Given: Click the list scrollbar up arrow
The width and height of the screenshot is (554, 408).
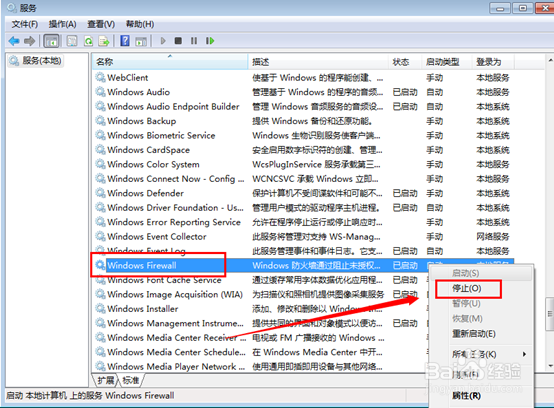Looking at the screenshot, I should click(x=550, y=61).
